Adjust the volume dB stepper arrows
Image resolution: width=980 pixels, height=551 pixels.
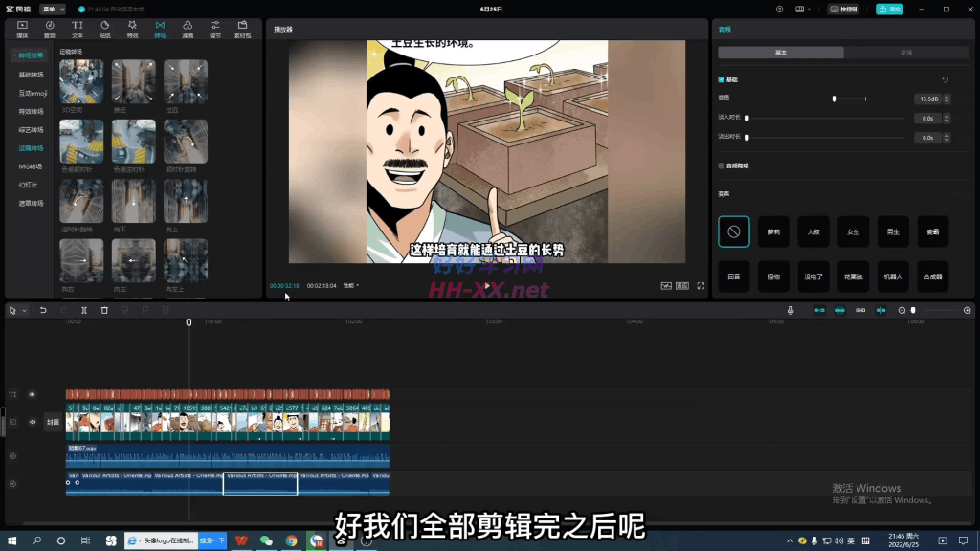[947, 99]
